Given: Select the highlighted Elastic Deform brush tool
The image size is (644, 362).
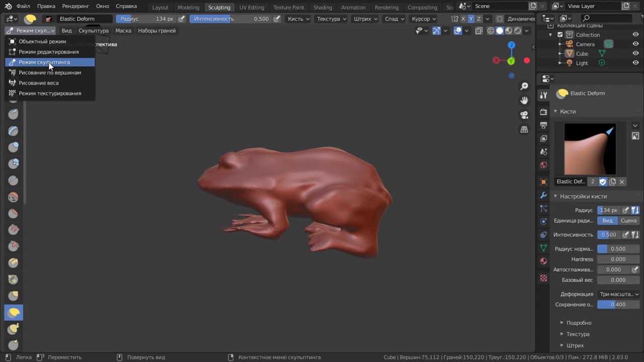Looking at the screenshot, I should click(14, 312).
